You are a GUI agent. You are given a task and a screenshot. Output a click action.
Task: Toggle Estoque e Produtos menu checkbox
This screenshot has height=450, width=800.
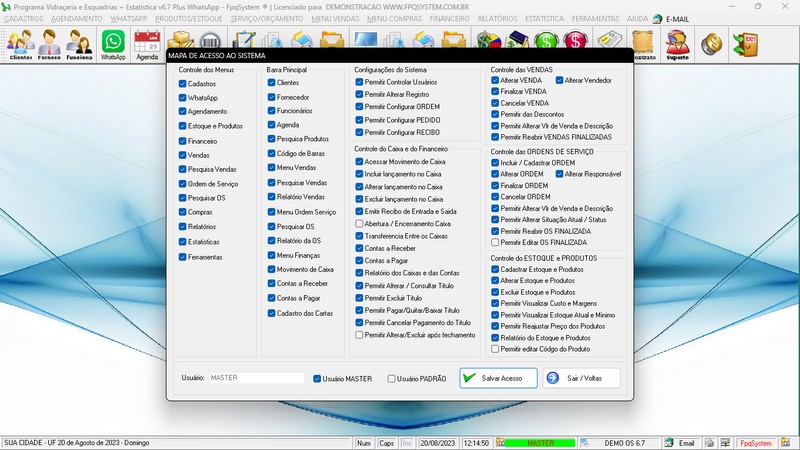click(182, 126)
